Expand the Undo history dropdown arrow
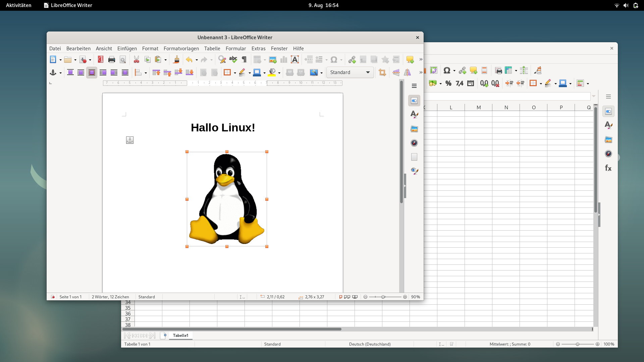This screenshot has width=644, height=362. [197, 60]
